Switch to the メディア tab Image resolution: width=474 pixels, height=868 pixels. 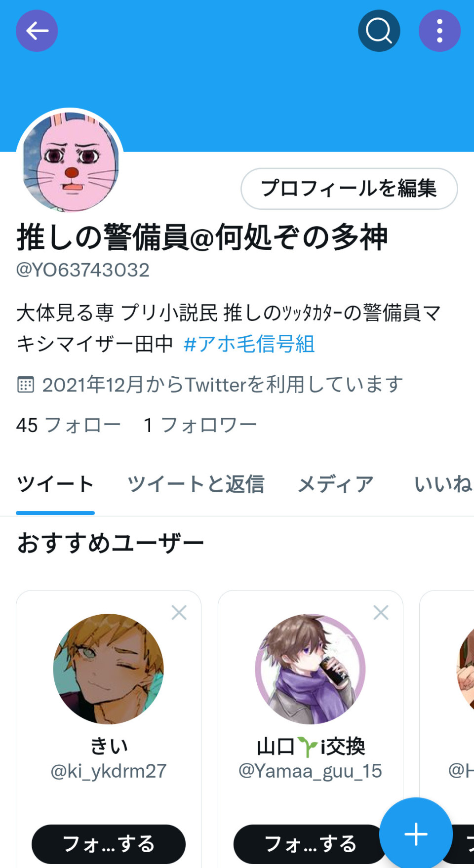(336, 484)
